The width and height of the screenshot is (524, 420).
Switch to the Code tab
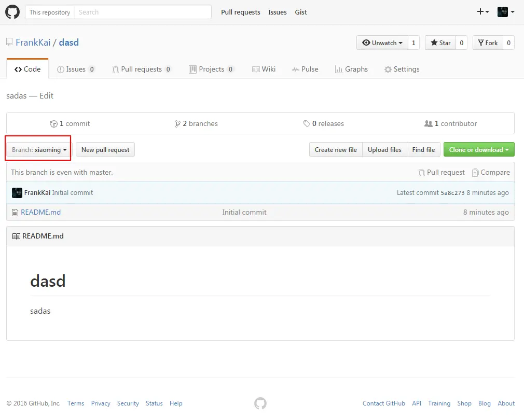pos(27,69)
